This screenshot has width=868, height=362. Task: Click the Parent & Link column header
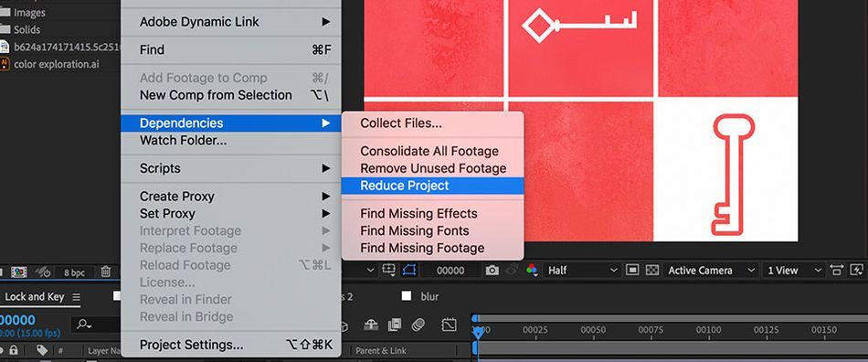click(381, 350)
